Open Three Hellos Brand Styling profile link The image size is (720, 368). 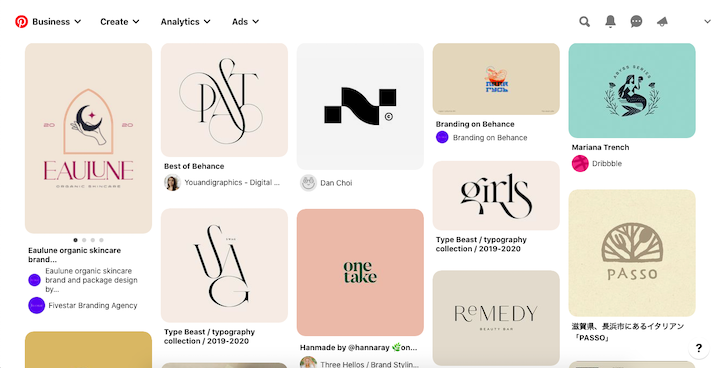pyautogui.click(x=369, y=364)
